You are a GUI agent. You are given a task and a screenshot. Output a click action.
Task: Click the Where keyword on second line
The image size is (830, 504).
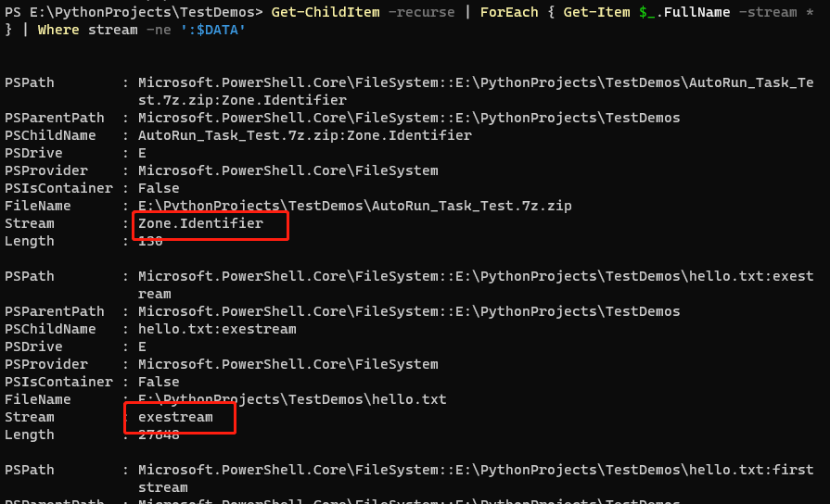click(x=58, y=31)
